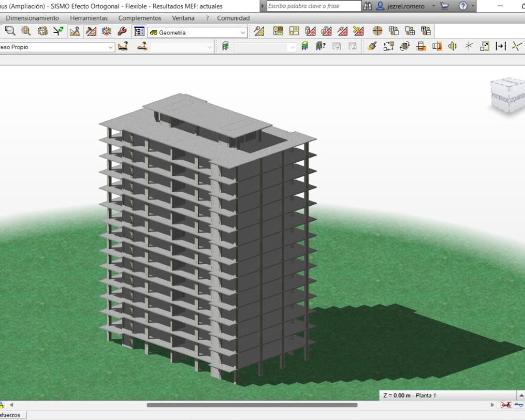This screenshot has height=420, width=525.
Task: Toggle the hatched red mesh icon
Action: point(91,31)
